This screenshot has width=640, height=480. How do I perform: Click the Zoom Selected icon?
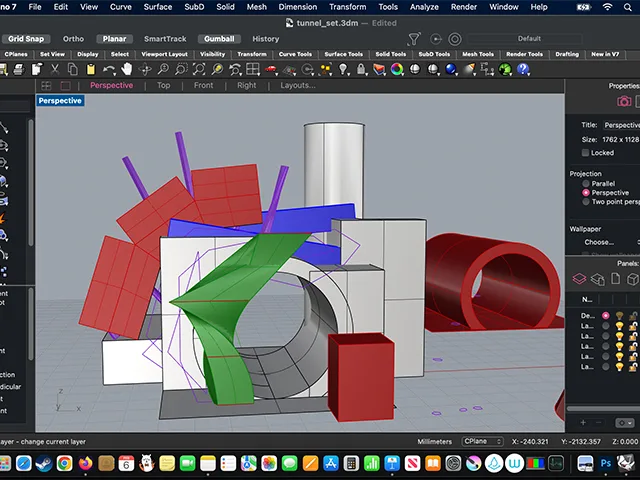[217, 69]
